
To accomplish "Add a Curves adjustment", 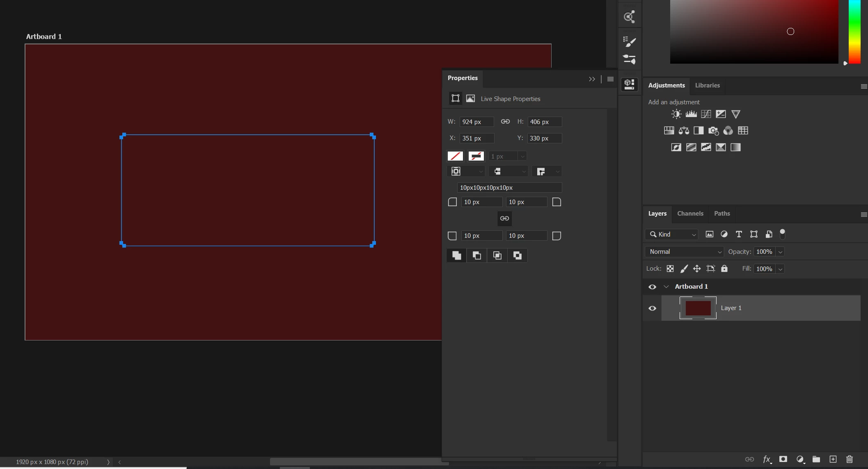I will pos(706,114).
